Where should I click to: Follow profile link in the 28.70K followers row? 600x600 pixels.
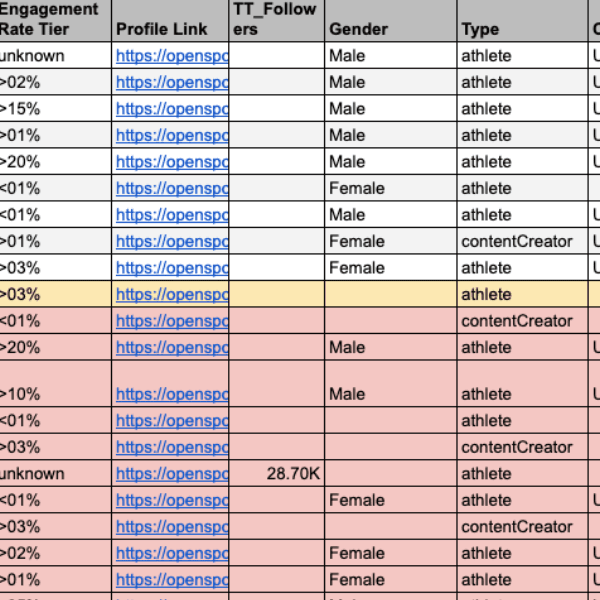172,474
